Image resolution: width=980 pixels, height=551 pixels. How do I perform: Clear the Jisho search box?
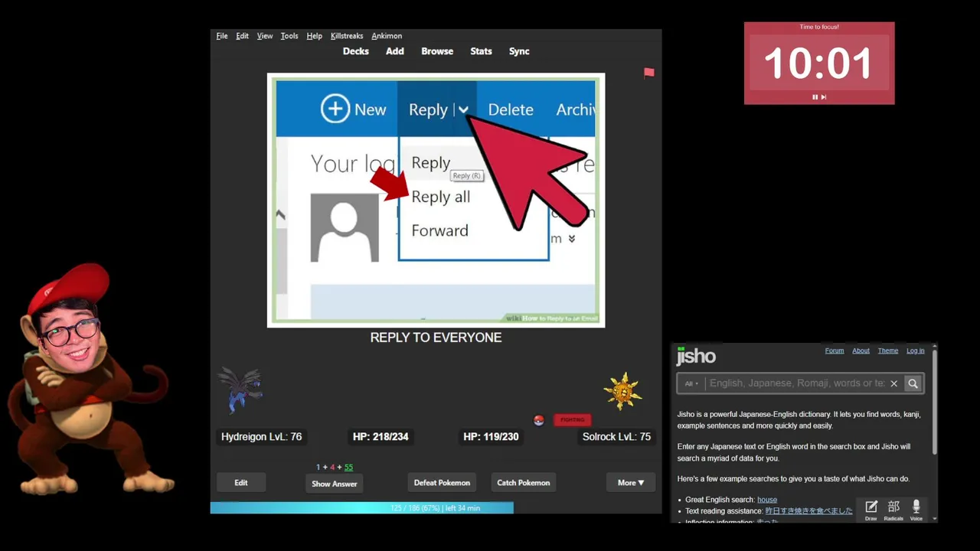(893, 383)
